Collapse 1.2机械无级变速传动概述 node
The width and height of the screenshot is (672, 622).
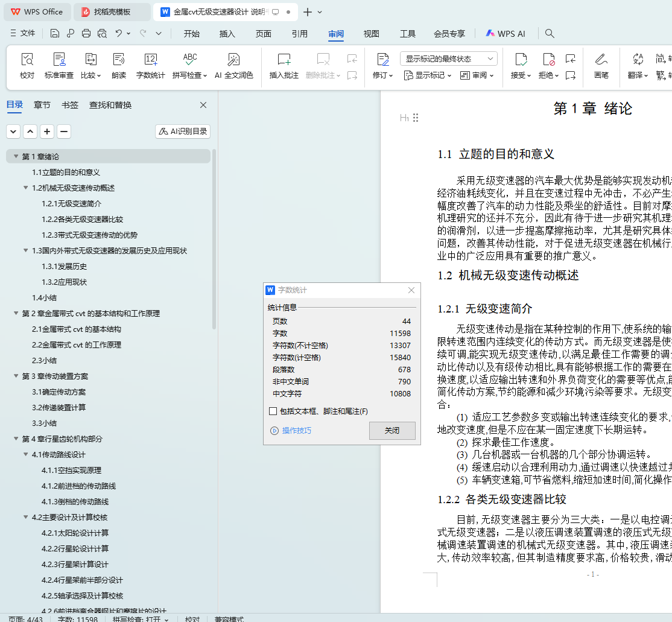26,188
